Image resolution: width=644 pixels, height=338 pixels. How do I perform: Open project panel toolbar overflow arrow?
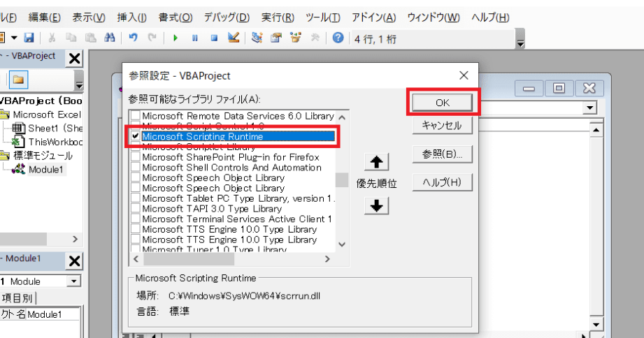79,80
